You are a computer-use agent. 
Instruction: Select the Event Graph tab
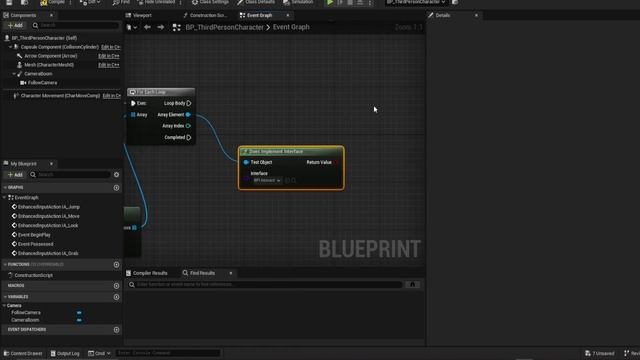(x=256, y=15)
